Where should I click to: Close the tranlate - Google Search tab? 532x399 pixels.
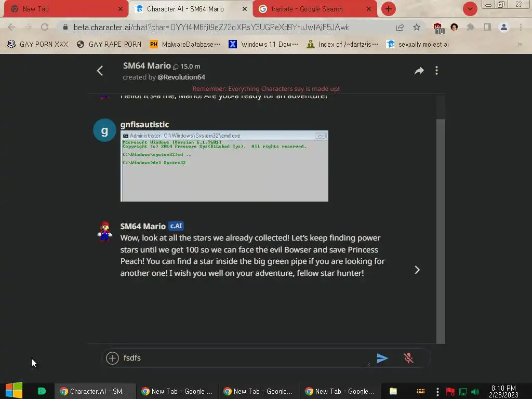369,9
